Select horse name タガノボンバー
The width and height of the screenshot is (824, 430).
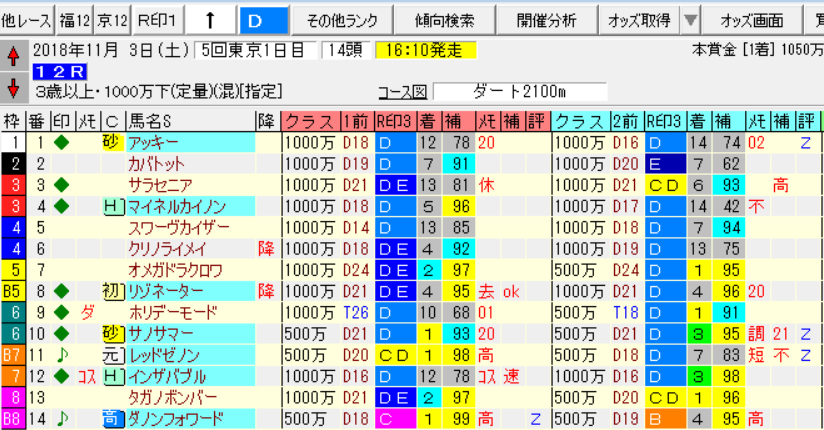point(172,397)
